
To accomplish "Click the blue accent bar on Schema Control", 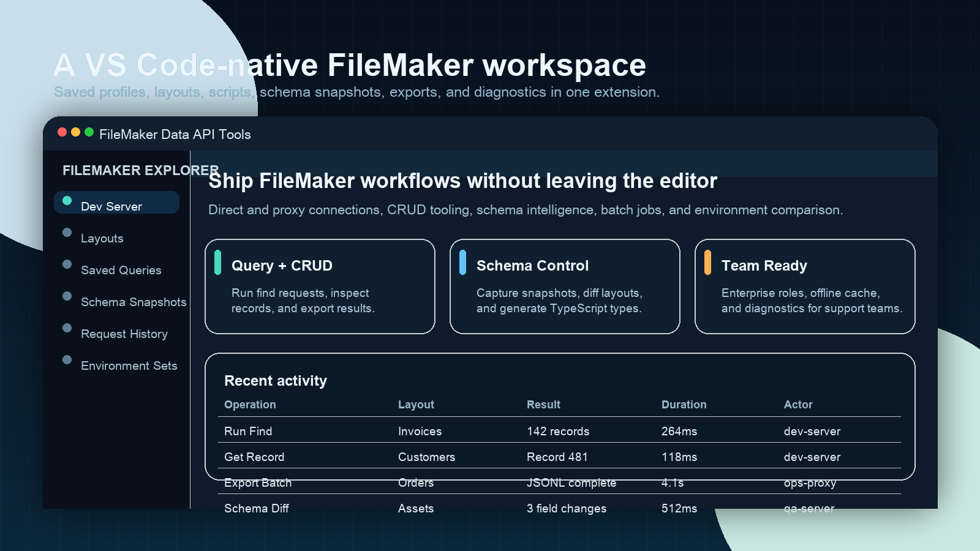I will click(462, 263).
